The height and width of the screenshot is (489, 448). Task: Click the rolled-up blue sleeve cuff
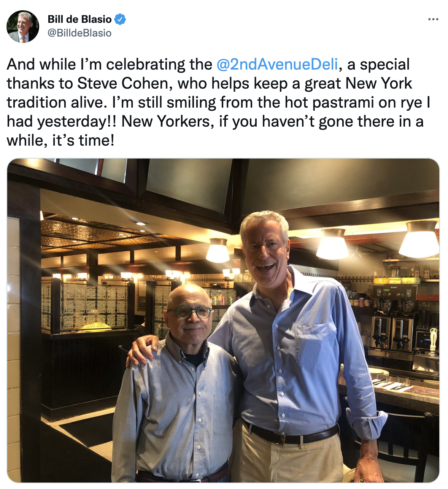click(367, 423)
